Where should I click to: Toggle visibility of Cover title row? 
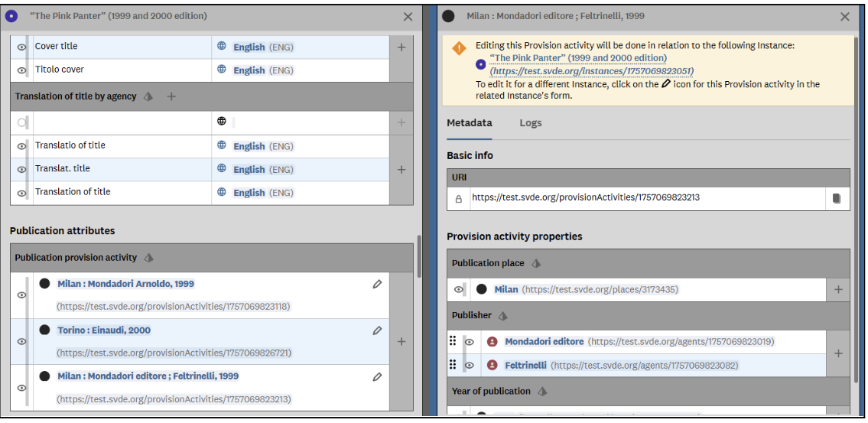(21, 47)
